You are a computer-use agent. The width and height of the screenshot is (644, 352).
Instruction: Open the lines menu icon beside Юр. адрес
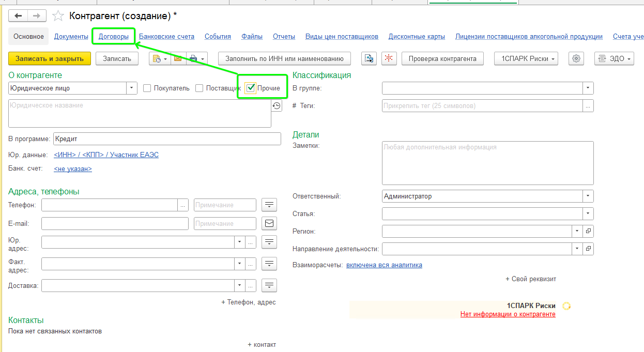269,242
